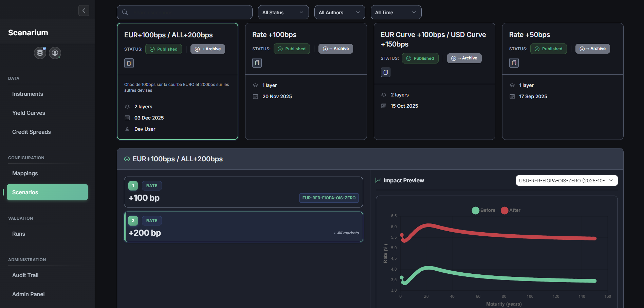
Task: Expand the USD-RFR-EIOPA-OIS-ZERO curve selector
Action: coord(566,181)
